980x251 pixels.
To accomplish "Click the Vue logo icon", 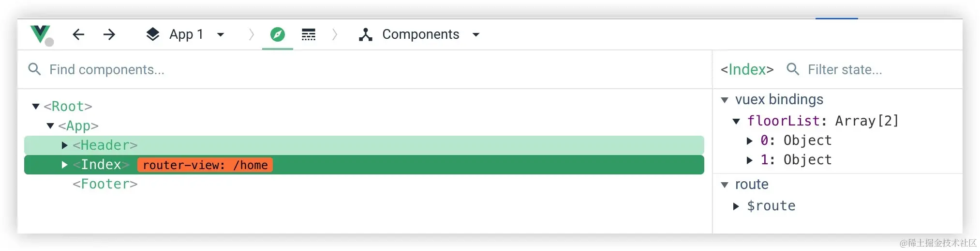I will tap(40, 34).
